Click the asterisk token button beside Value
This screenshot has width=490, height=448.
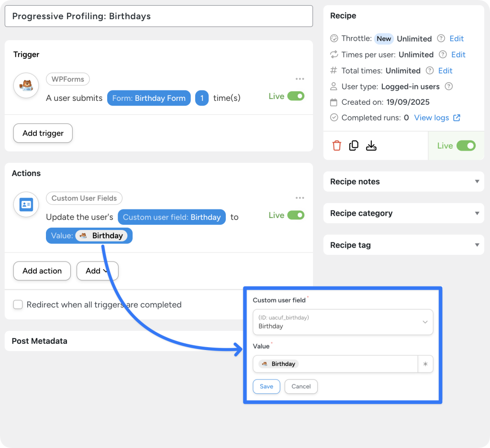coord(425,364)
